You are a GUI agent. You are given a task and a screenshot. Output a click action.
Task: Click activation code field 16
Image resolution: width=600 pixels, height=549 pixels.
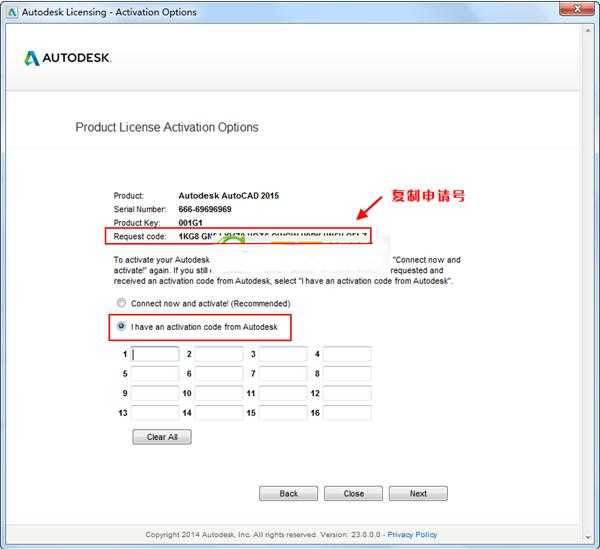(347, 413)
